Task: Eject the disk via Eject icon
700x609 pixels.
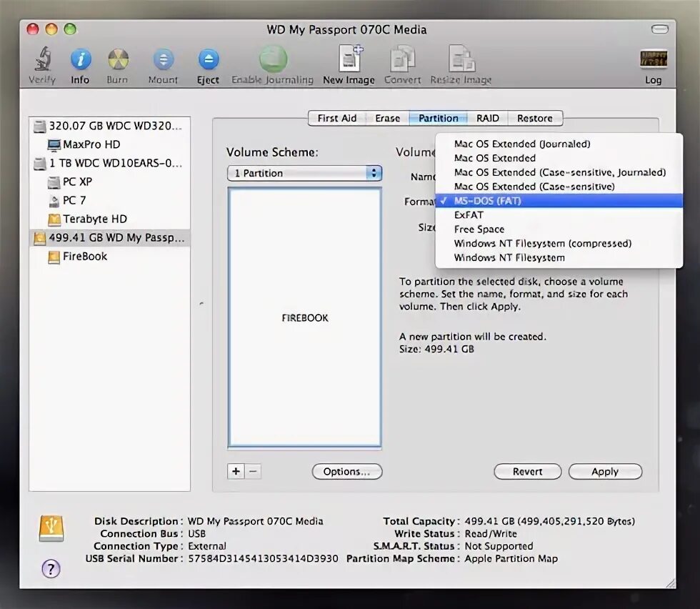Action: [209, 59]
